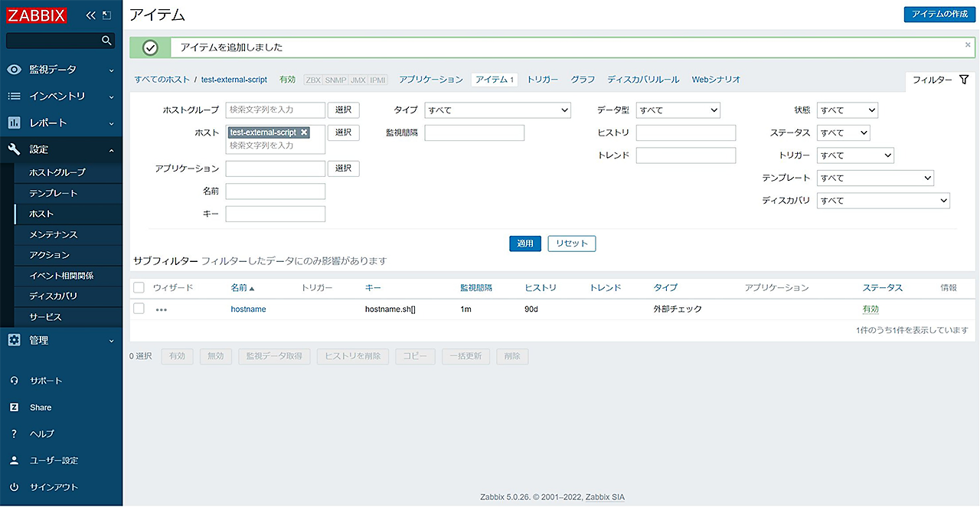Open the hostname item link
Viewport: 980px width, 507px height.
pos(248,309)
